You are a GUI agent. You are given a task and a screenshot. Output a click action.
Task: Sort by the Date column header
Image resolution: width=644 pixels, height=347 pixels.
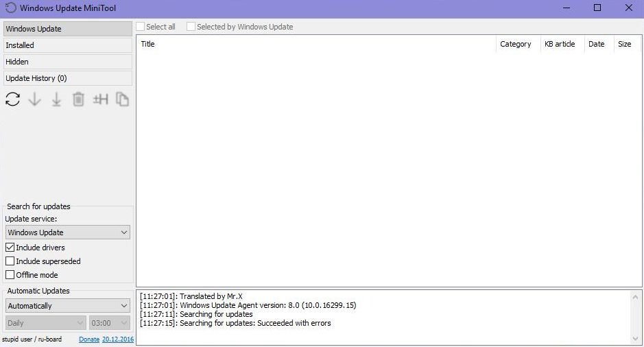pyautogui.click(x=599, y=44)
